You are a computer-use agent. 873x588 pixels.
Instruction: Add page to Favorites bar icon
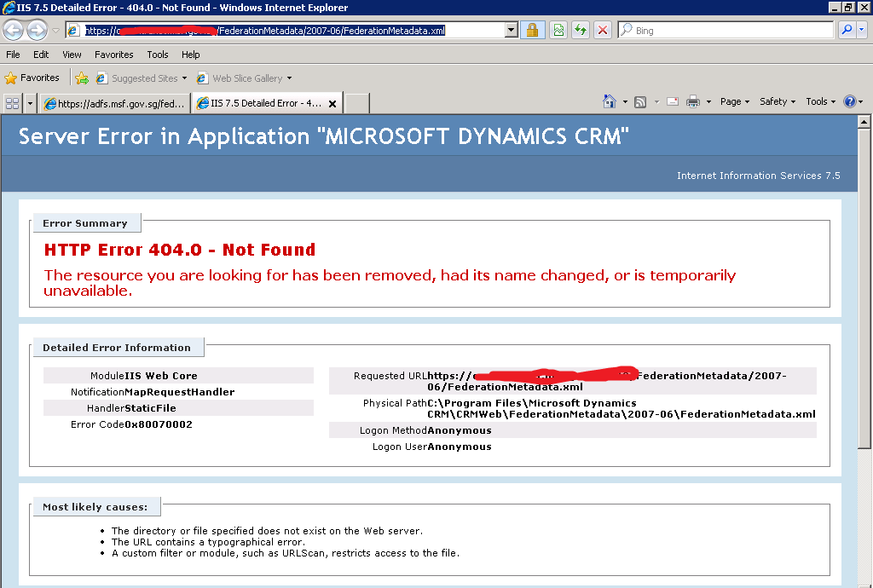tap(82, 78)
